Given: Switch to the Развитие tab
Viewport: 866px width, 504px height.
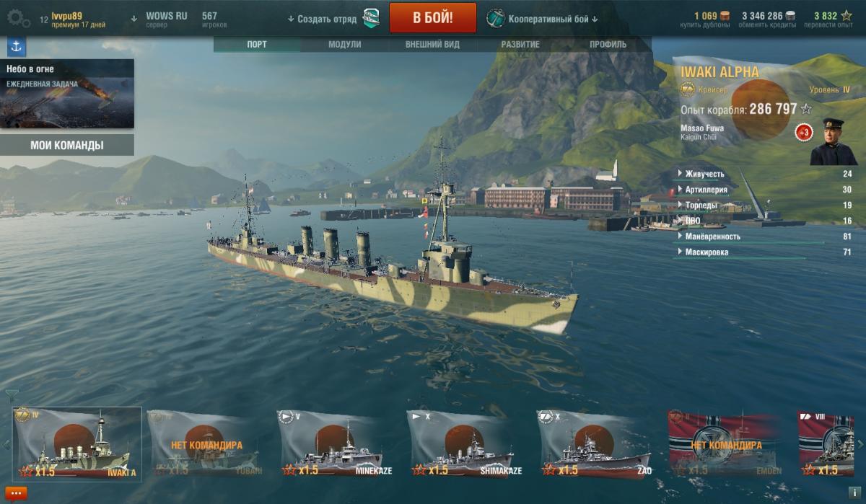Looking at the screenshot, I should [520, 45].
